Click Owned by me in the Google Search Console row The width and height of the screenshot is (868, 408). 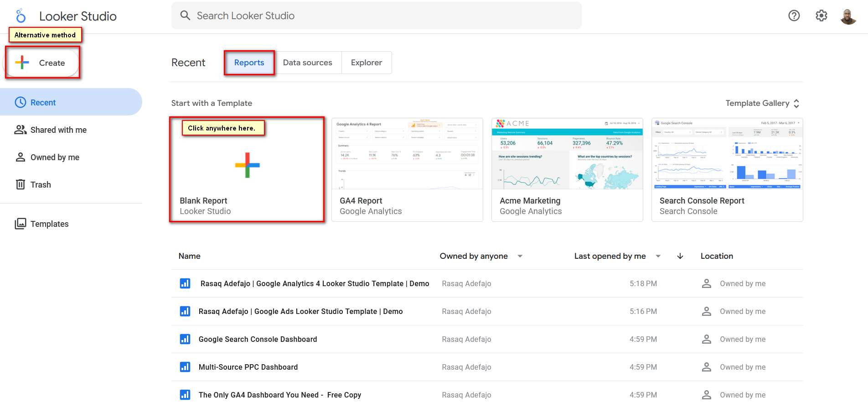[x=743, y=339]
